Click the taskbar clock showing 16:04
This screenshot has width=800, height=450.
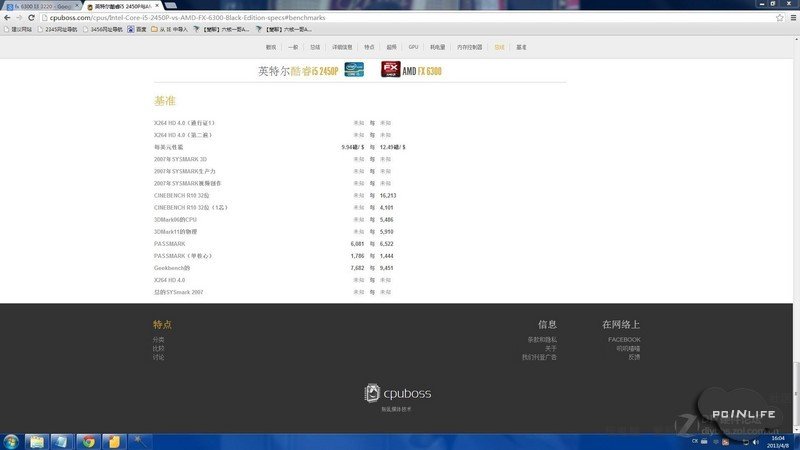tap(778, 442)
